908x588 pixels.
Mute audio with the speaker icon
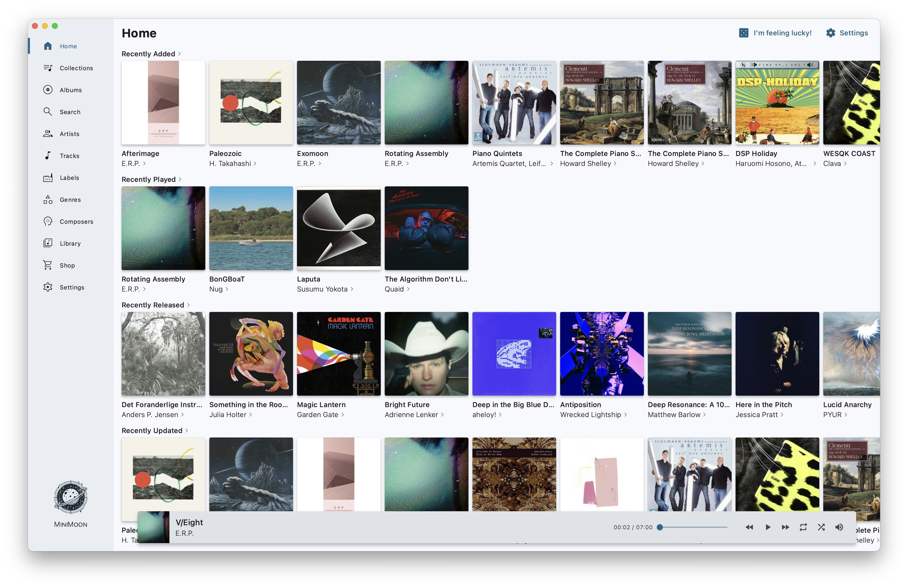(x=839, y=527)
